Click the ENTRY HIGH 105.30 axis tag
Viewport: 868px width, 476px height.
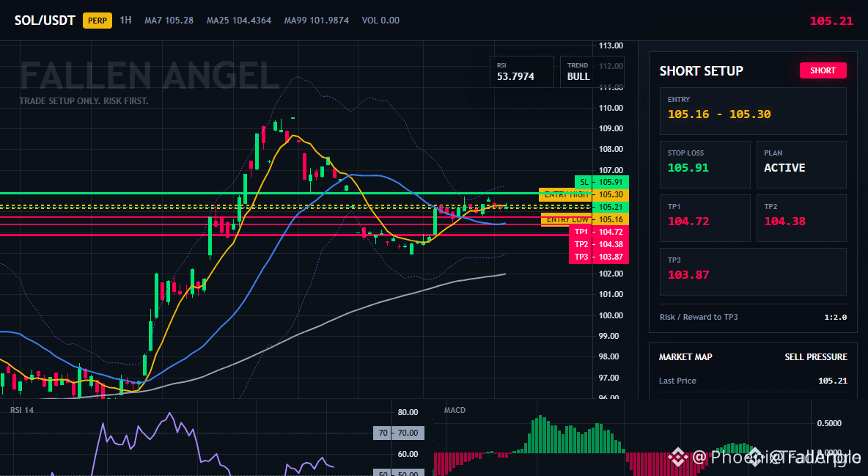coord(584,194)
